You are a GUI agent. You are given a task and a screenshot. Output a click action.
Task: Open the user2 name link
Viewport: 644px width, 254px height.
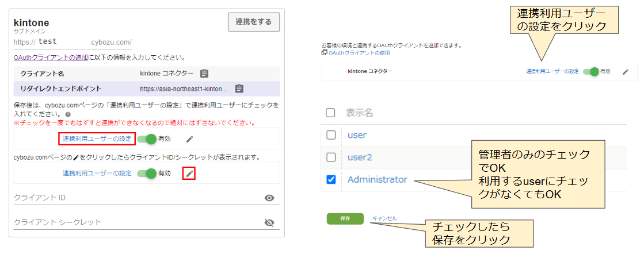(x=360, y=157)
